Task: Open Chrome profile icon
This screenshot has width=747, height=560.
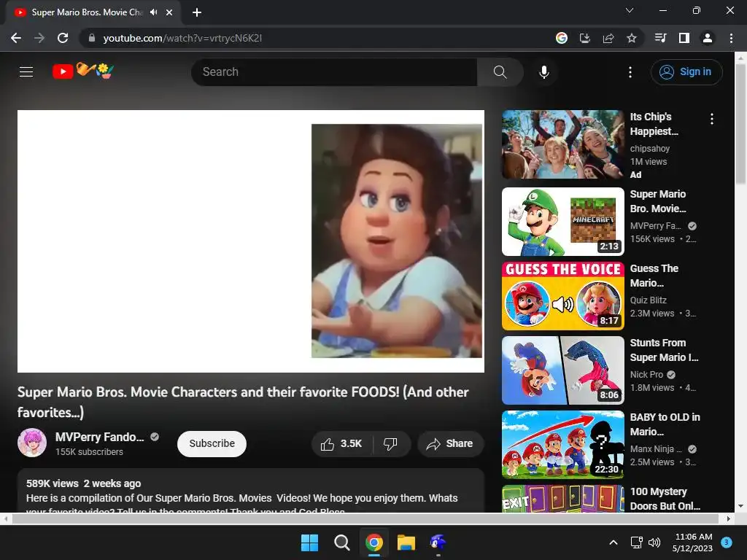Action: (x=708, y=38)
